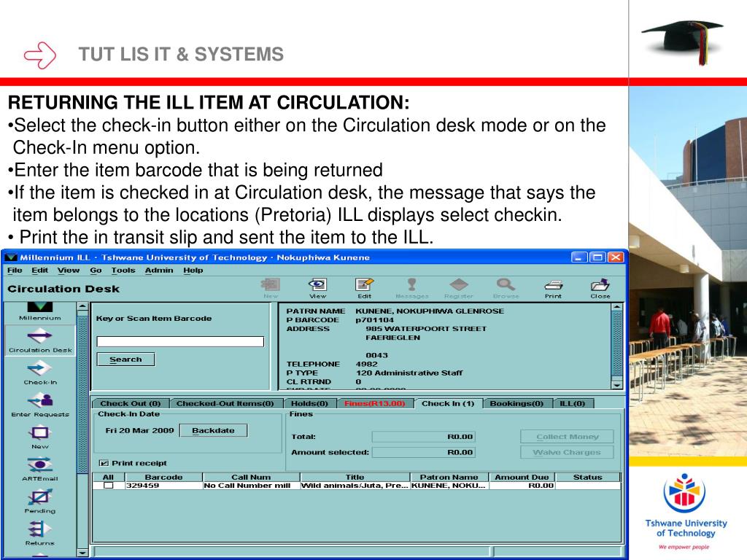Click sidebar scrollbar up arrow
747x560 pixels.
point(82,306)
